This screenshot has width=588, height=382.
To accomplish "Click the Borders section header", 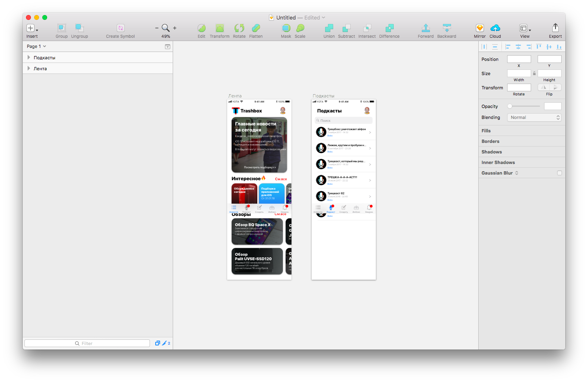I will pyautogui.click(x=490, y=141).
